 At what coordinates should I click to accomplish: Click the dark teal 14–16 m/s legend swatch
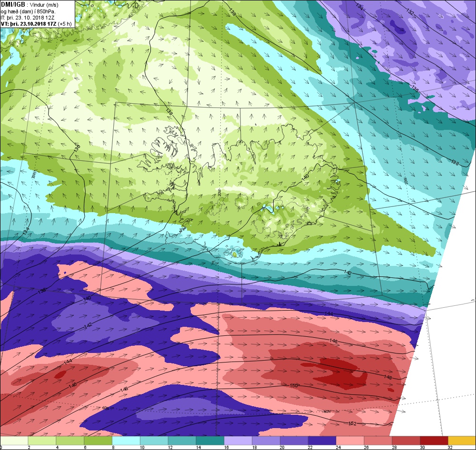(x=210, y=440)
